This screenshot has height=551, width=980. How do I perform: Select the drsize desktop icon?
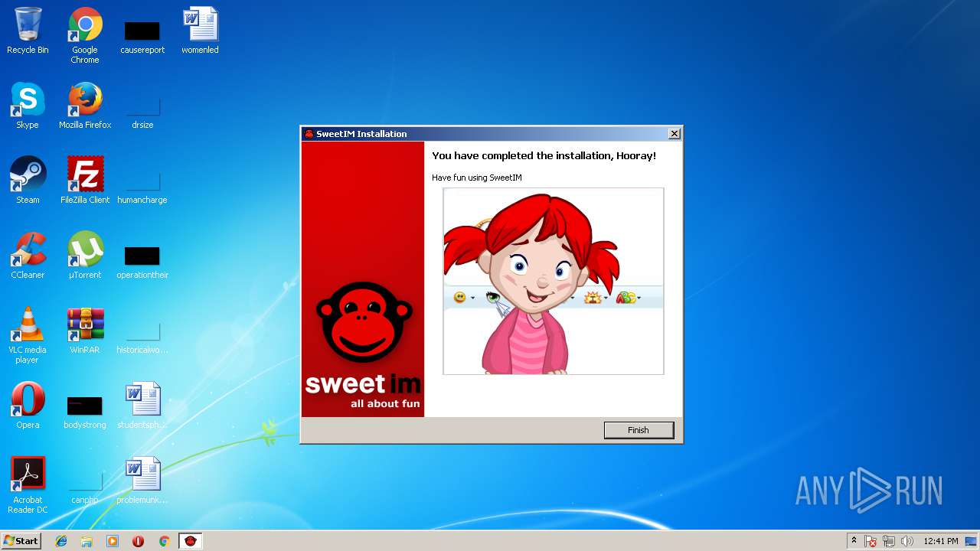(x=142, y=111)
